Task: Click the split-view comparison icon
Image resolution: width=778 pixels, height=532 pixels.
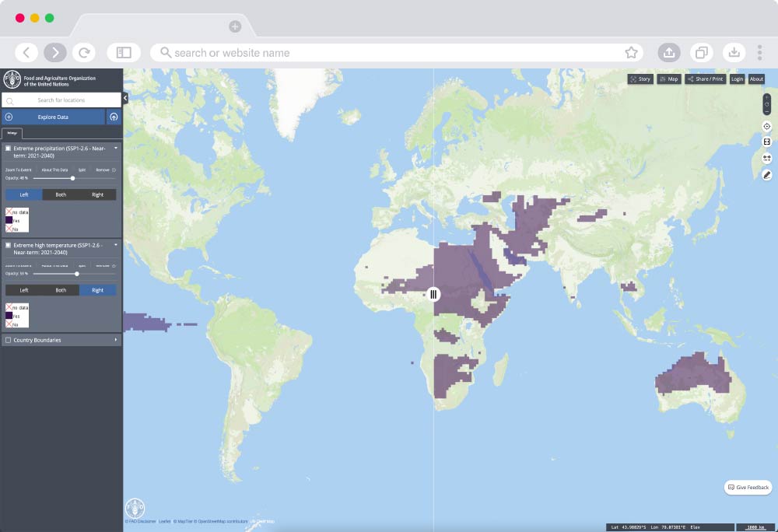Action: (766, 156)
